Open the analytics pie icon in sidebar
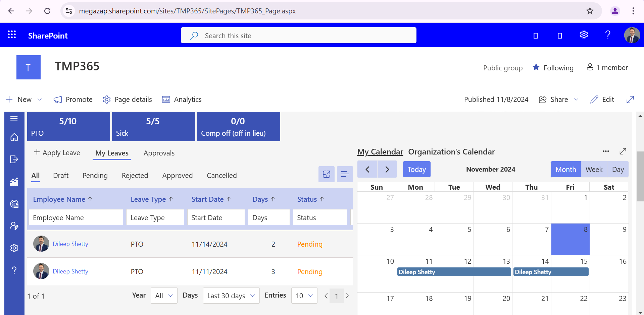 [x=14, y=204]
